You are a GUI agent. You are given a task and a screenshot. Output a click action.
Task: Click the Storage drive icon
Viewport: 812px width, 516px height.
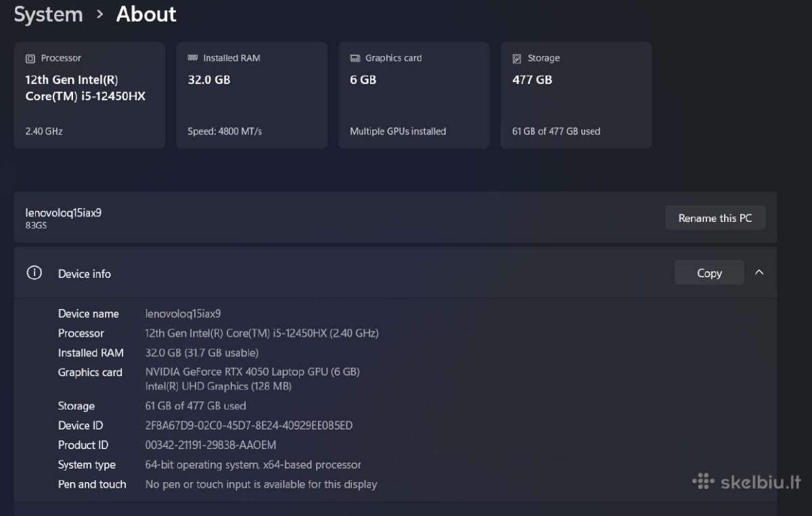click(x=517, y=59)
